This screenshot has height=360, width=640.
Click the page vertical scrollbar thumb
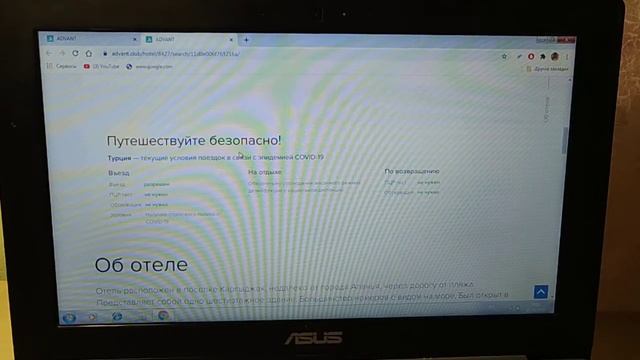(565, 140)
